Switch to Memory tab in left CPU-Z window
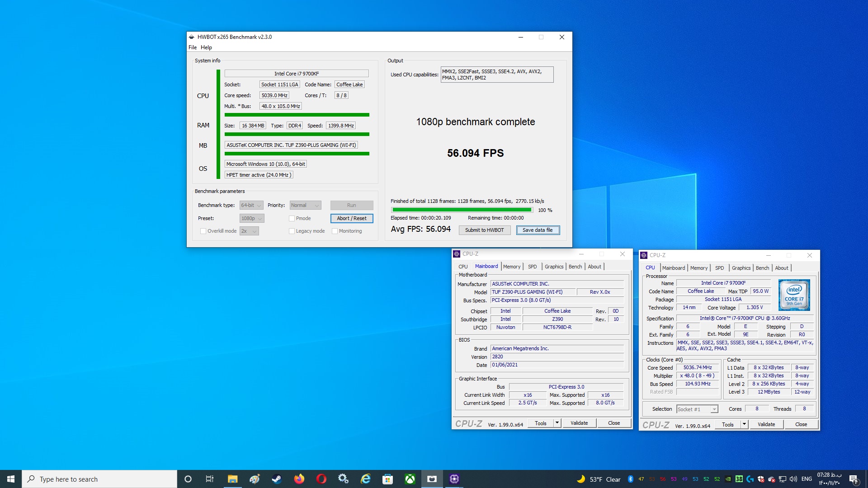 512,267
